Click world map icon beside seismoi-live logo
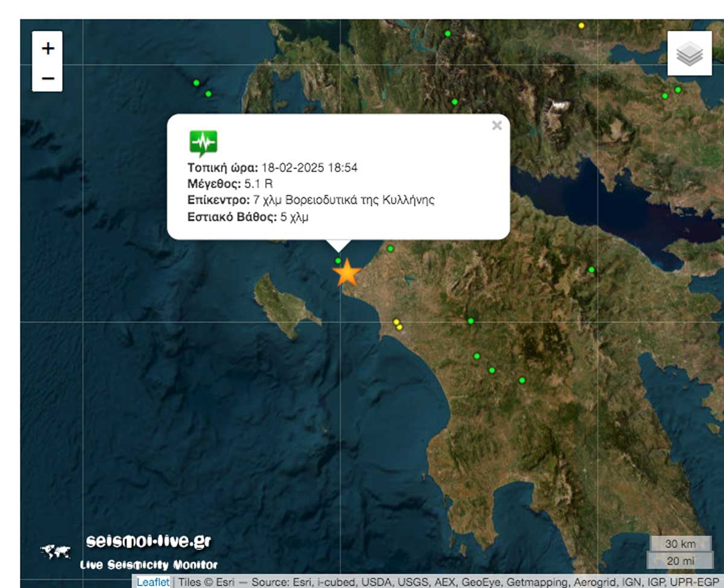 point(56,551)
